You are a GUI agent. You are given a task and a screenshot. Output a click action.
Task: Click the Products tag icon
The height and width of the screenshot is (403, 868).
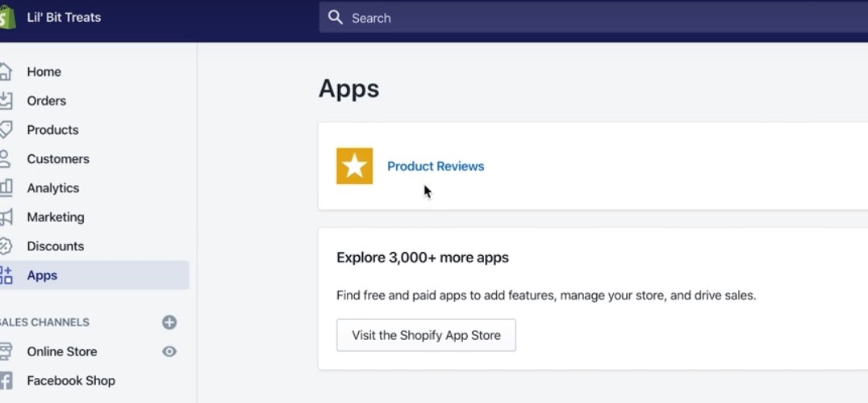click(5, 130)
